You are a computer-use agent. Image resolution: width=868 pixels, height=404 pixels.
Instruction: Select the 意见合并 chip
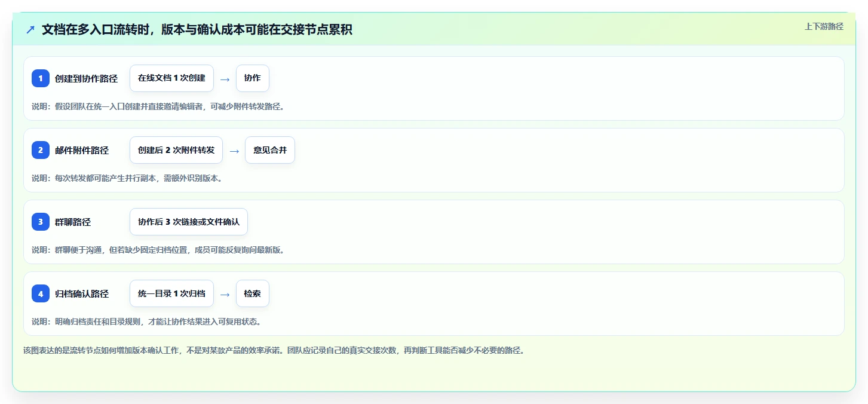pos(270,150)
